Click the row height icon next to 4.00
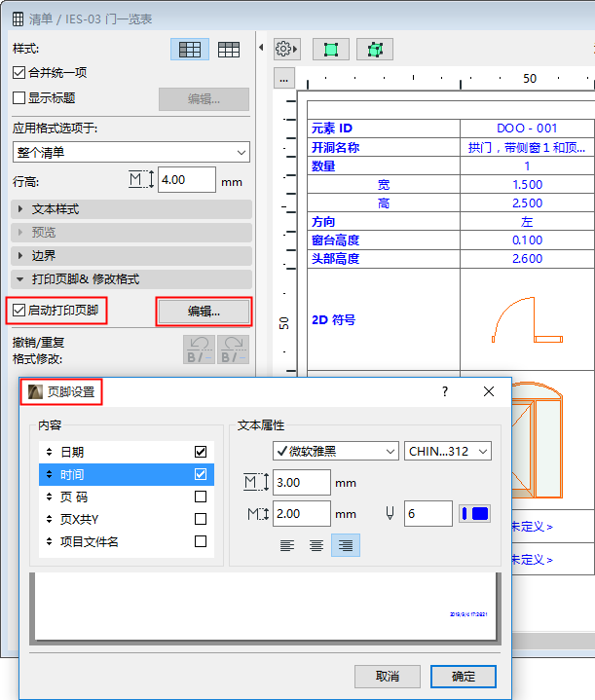This screenshot has width=595, height=700. [x=141, y=180]
